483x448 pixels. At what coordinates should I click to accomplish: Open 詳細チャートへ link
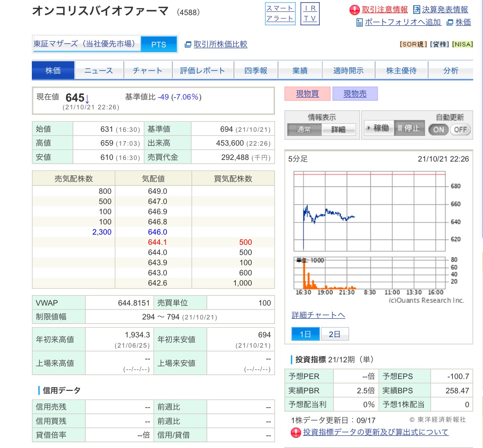pyautogui.click(x=318, y=315)
